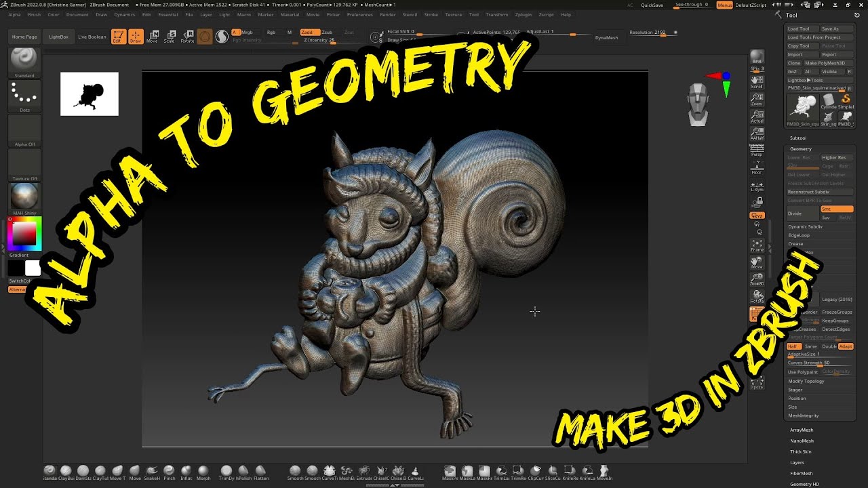Toggle Zadd mode
Viewport: 868px width, 488px height.
tap(310, 33)
